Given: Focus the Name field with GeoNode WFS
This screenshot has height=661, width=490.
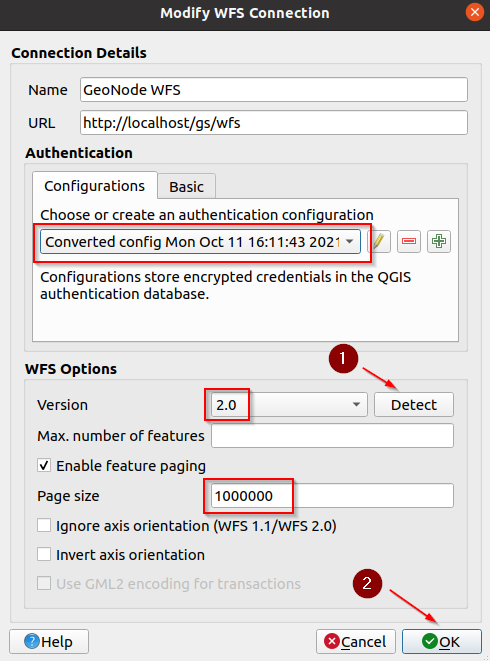Looking at the screenshot, I should 274,89.
